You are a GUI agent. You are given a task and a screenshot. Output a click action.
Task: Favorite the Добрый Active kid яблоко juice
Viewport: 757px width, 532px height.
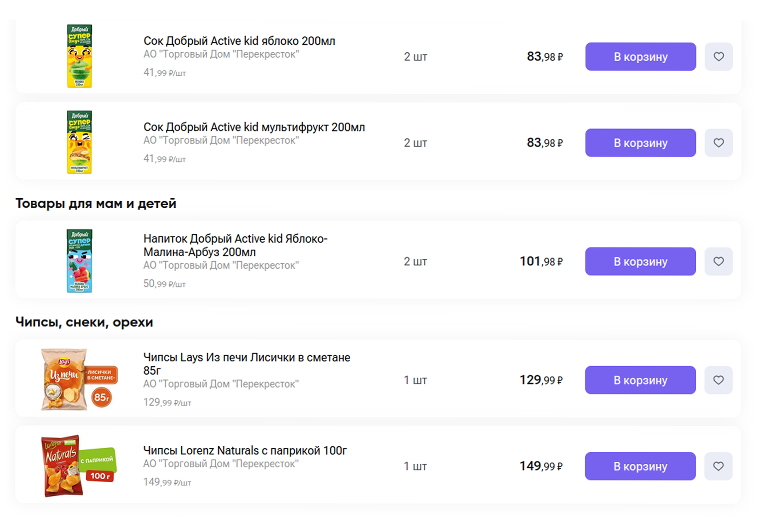tap(718, 57)
